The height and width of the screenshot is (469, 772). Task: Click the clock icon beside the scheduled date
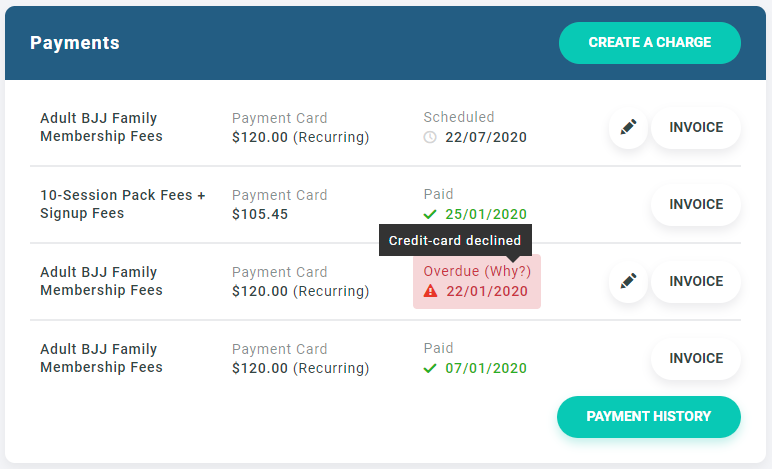click(x=430, y=137)
